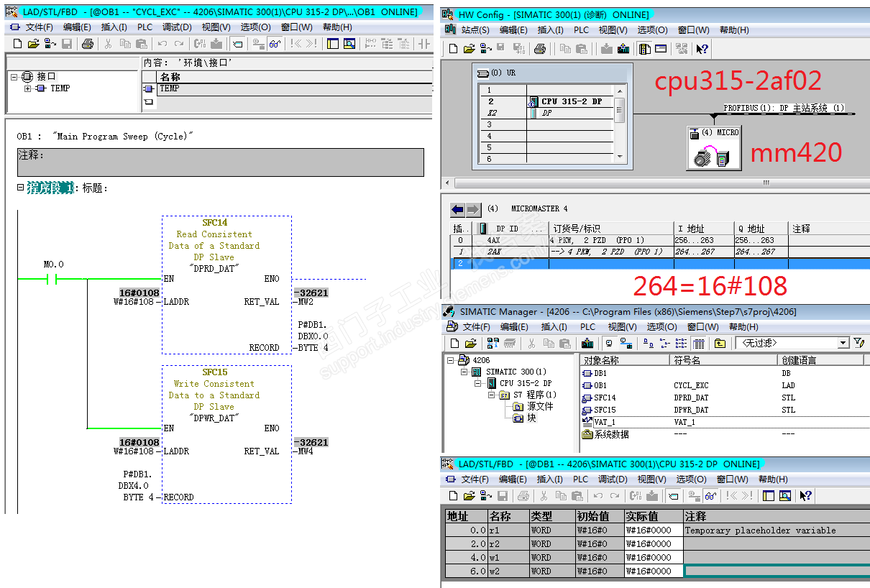Click filter funnel icon in SIMATIC Manager toolbar

click(859, 344)
